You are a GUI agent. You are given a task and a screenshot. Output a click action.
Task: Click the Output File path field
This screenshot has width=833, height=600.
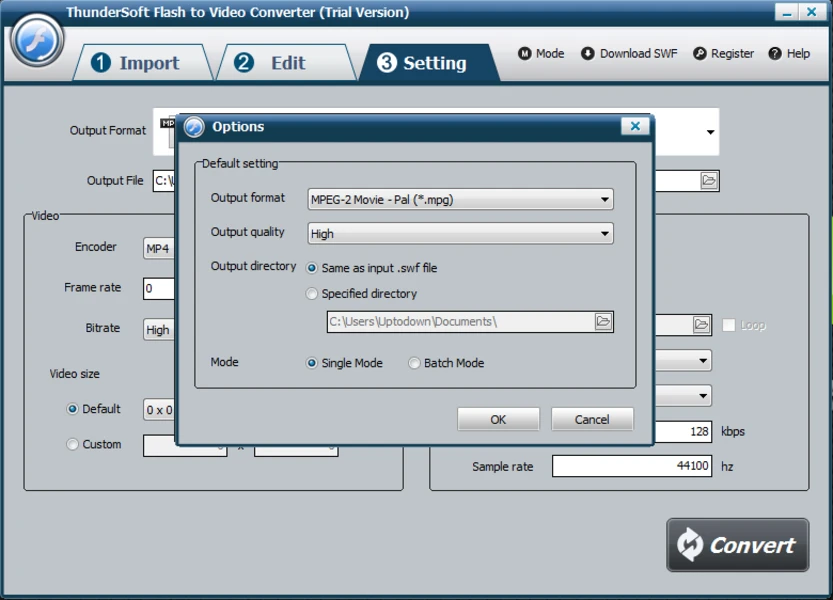pyautogui.click(x=164, y=181)
